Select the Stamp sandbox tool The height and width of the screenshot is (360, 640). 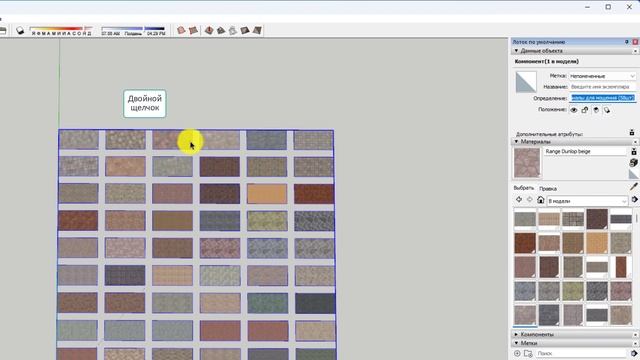(221, 30)
